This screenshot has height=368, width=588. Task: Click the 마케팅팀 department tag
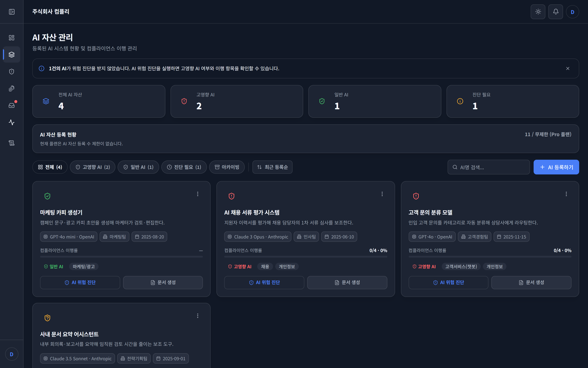(x=114, y=237)
